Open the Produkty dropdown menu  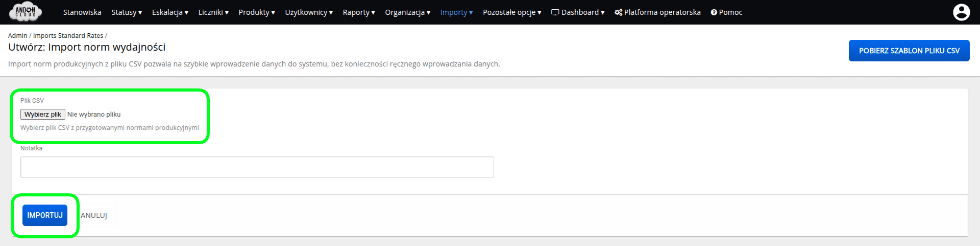tap(256, 12)
